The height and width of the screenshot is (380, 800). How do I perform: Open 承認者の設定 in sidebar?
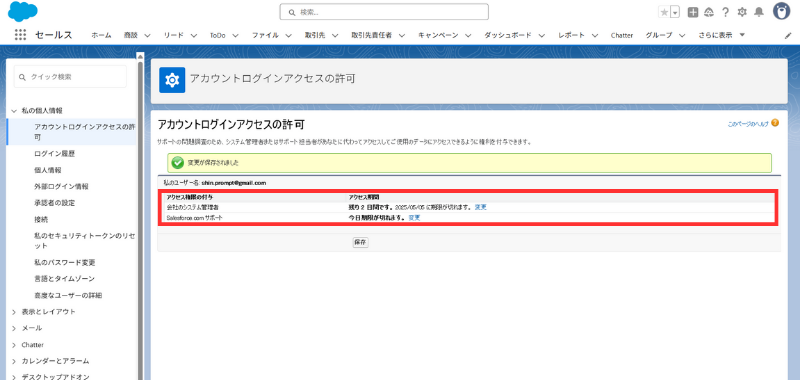(x=55, y=203)
